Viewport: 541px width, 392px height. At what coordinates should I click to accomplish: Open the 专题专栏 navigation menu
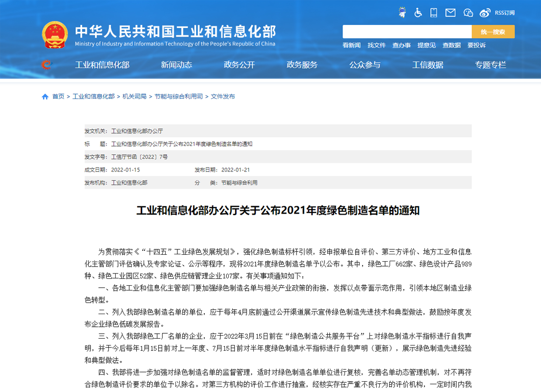490,65
